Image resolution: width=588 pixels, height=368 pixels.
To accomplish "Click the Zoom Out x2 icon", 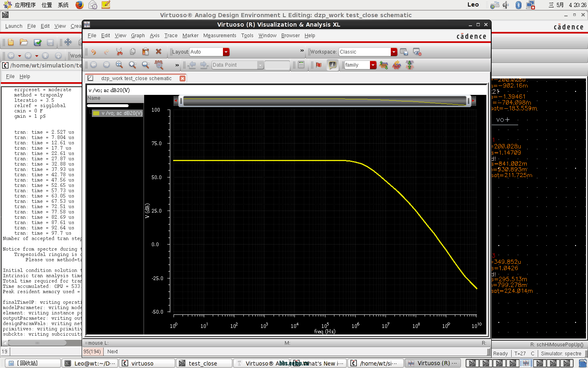I will (x=145, y=65).
